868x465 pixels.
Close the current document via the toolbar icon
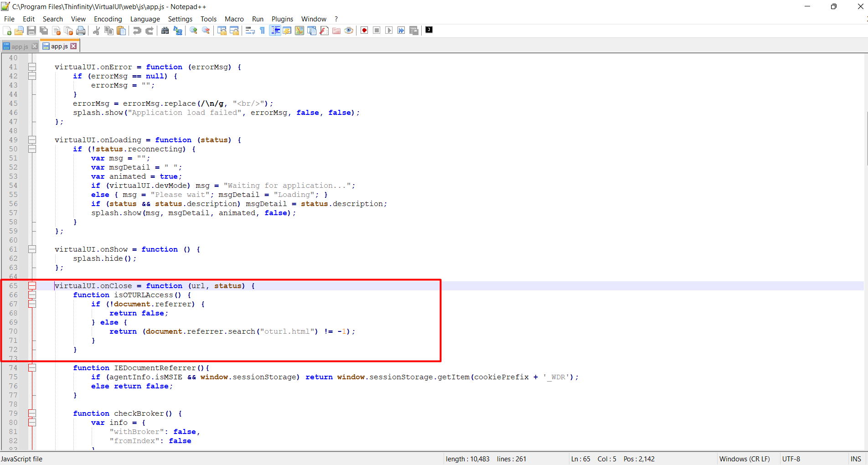pos(57,31)
